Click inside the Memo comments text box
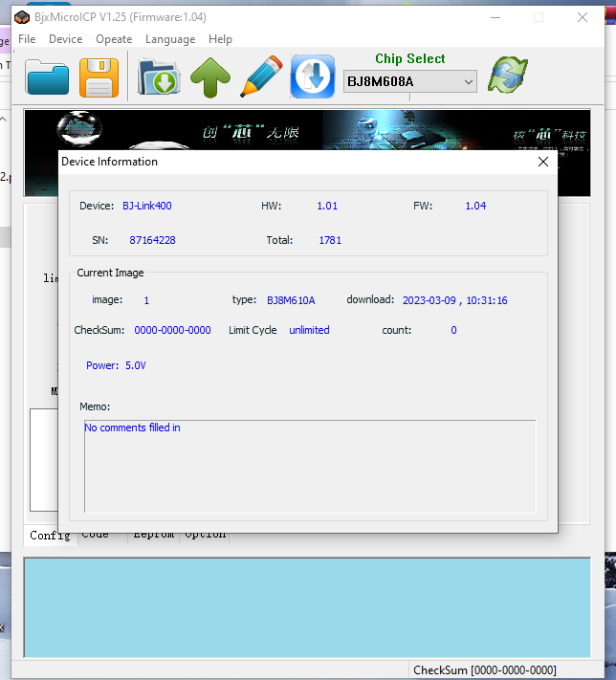 click(x=309, y=469)
